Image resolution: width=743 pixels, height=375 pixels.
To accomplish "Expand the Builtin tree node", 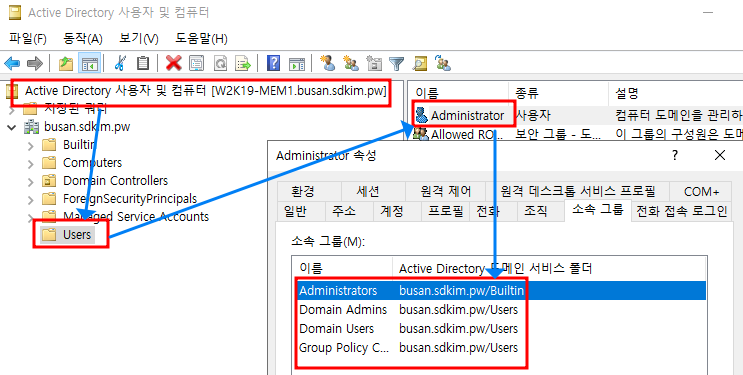I will (x=30, y=146).
